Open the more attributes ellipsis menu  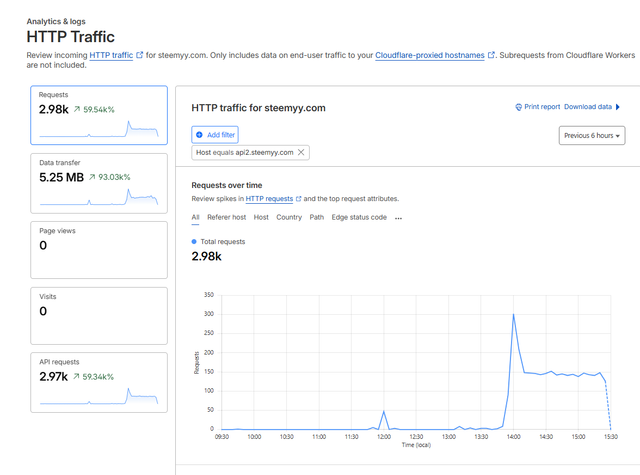tap(398, 217)
